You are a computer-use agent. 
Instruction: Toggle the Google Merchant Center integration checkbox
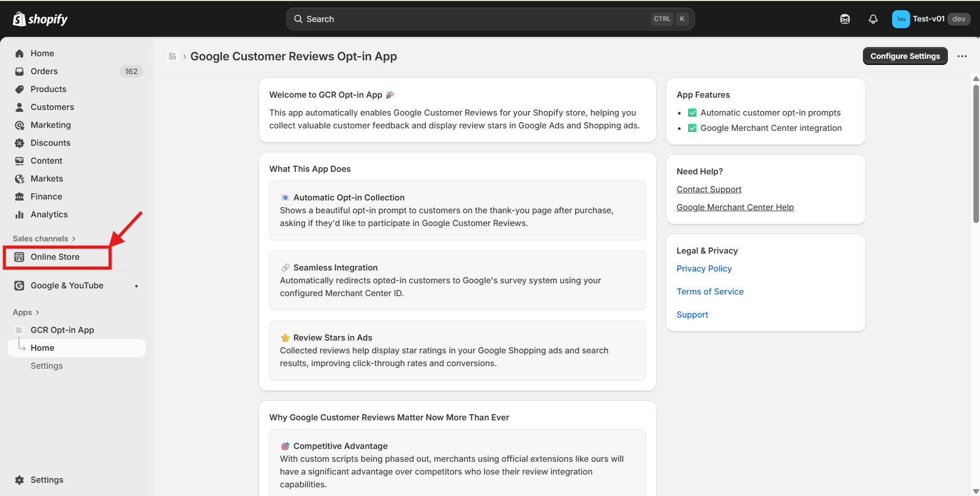[x=692, y=128]
